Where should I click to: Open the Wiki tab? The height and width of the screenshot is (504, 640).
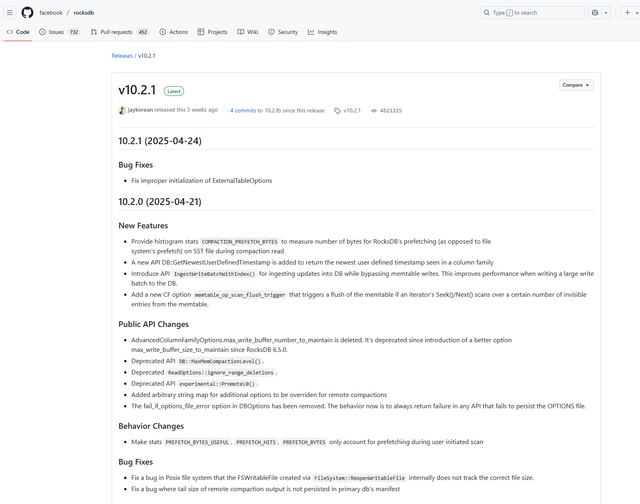tap(248, 32)
